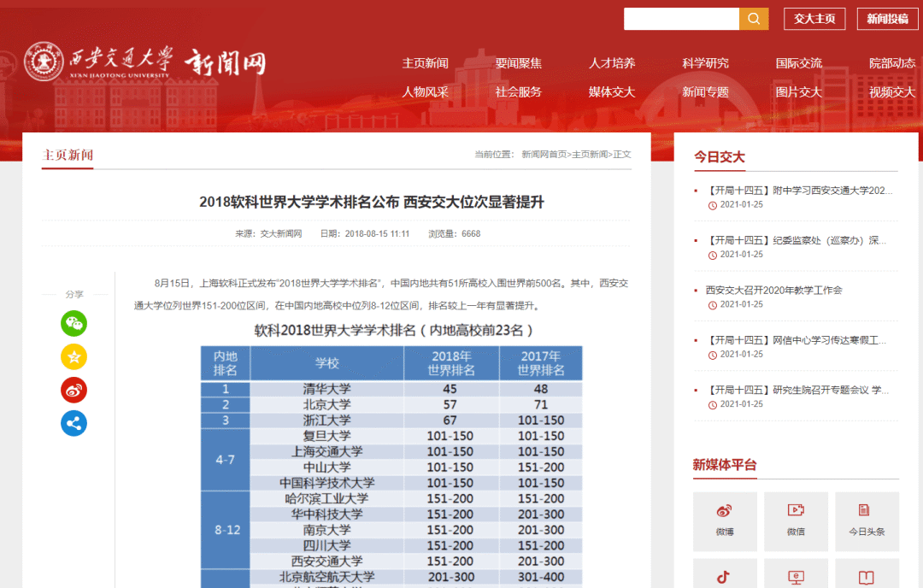
Task: Go to 主页新闻 in navigation
Action: point(425,63)
